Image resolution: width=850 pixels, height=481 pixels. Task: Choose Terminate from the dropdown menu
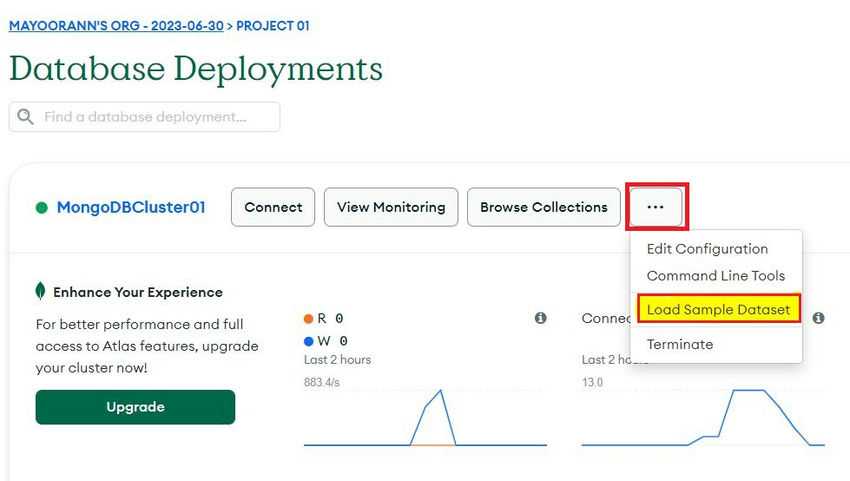(680, 344)
